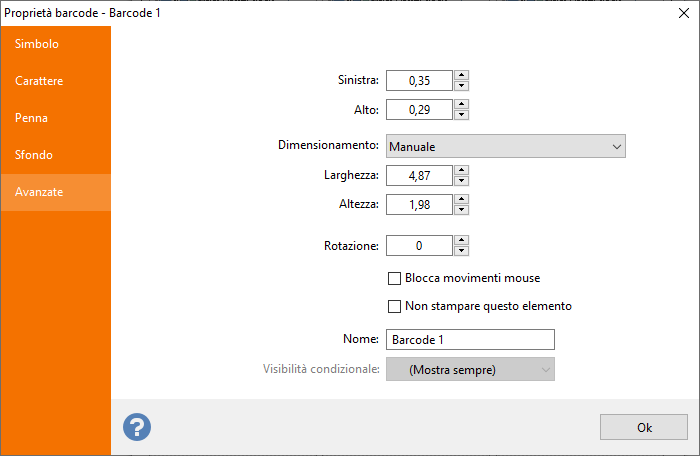The width and height of the screenshot is (700, 456).
Task: Open the blue help question mark icon
Action: 137,427
